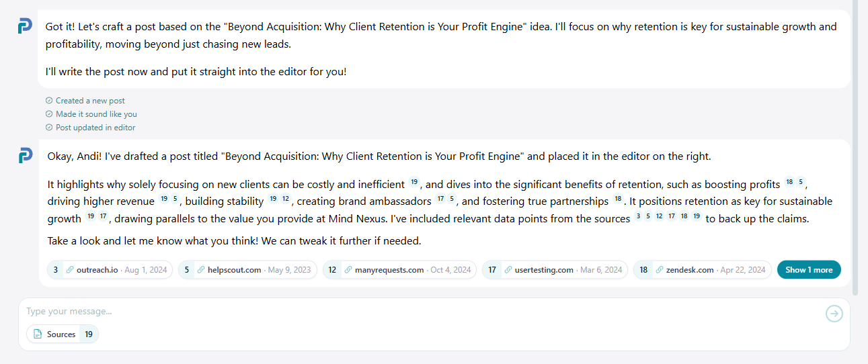
Task: Click citation 19 after 'costly and inefficient'
Action: click(x=414, y=182)
